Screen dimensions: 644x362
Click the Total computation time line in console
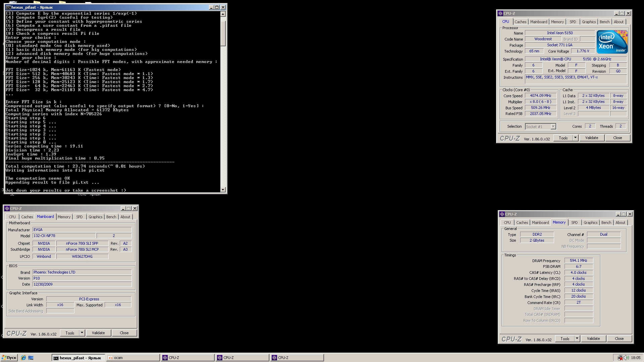point(75,166)
